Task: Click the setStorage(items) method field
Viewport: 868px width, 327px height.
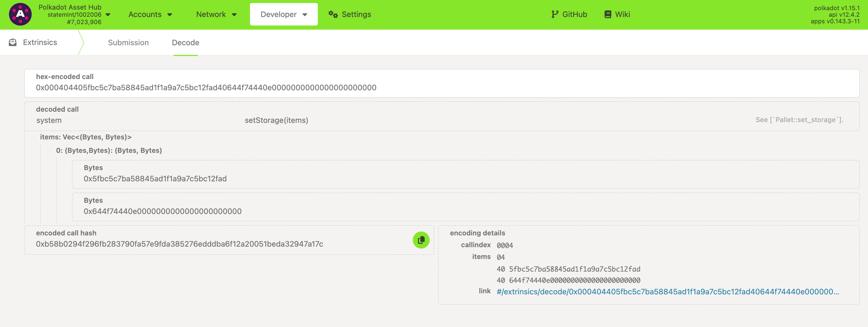Action: click(276, 120)
